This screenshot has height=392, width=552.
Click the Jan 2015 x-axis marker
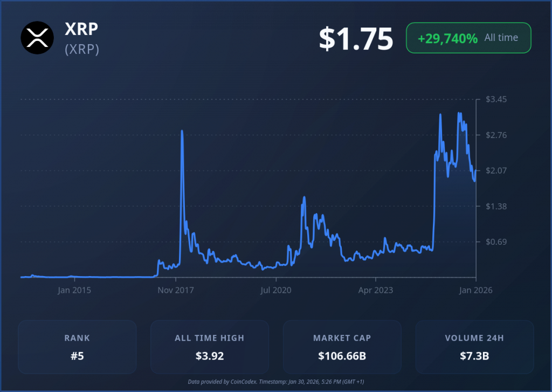74,290
